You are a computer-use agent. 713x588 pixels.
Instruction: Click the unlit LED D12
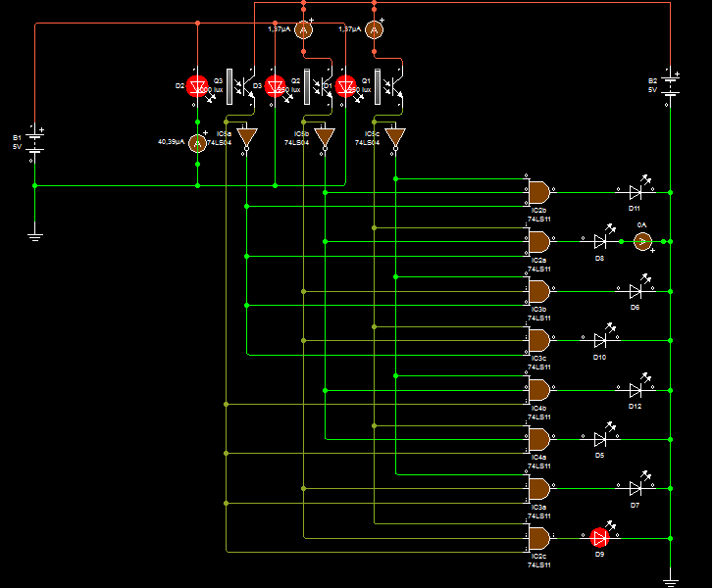(636, 390)
